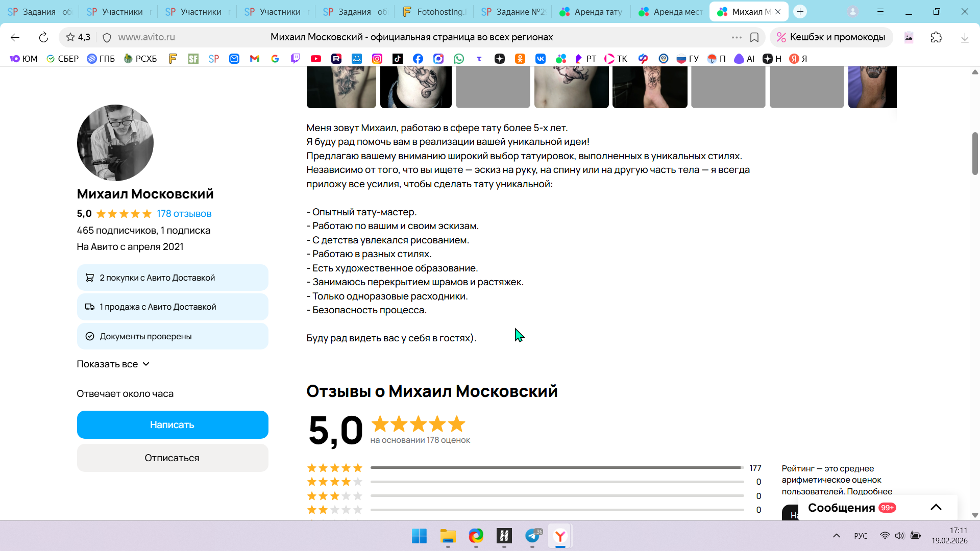Open downloads arrow icon in toolbar

click(964, 37)
